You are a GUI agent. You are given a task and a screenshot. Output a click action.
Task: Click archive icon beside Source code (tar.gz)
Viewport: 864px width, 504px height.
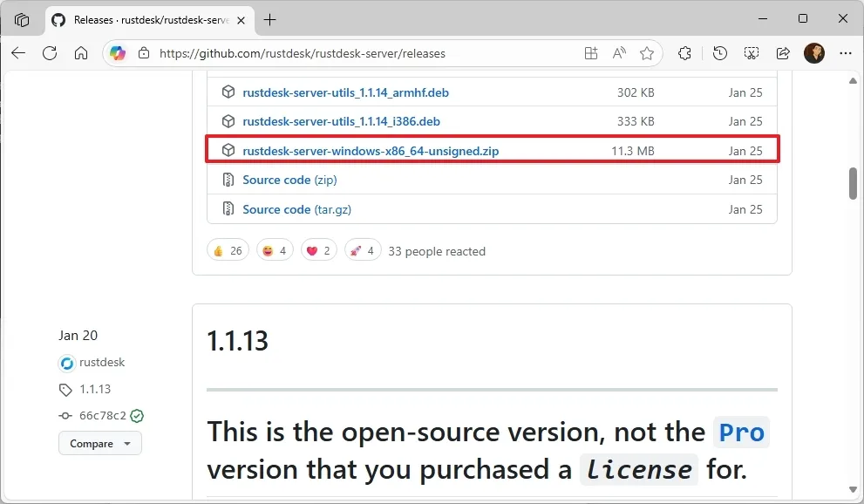(x=228, y=208)
